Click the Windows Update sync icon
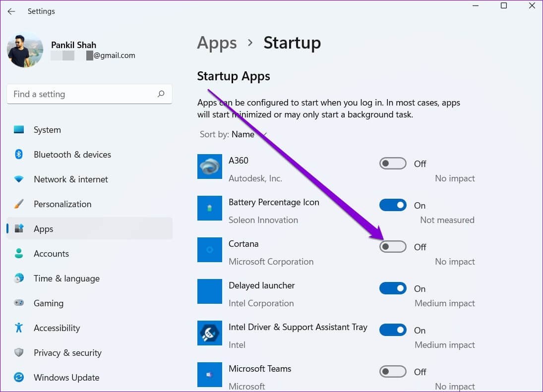543x392 pixels. tap(19, 377)
